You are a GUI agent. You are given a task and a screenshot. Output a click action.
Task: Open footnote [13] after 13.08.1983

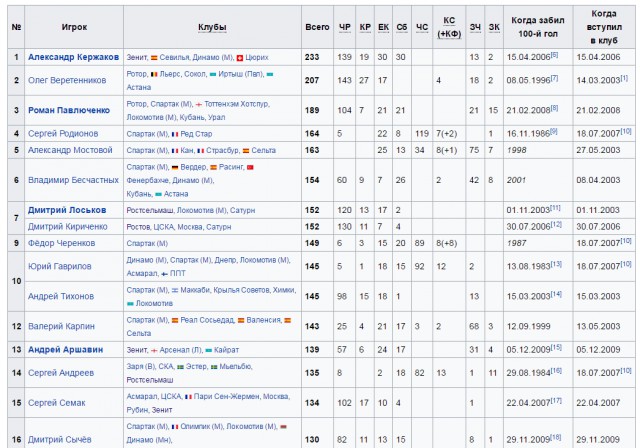click(556, 264)
